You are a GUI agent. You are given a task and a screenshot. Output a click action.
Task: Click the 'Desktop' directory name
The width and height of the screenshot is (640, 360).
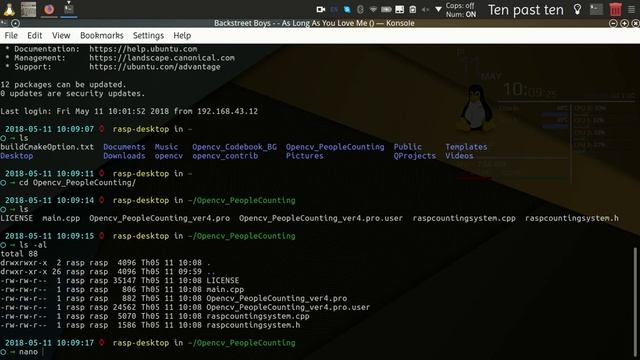coord(17,156)
